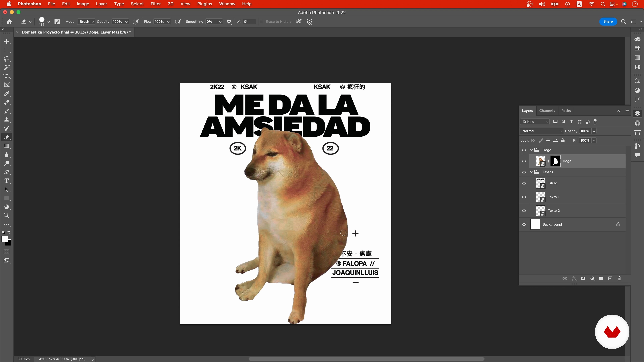
Task: Hide the Textos group
Action: [524, 172]
